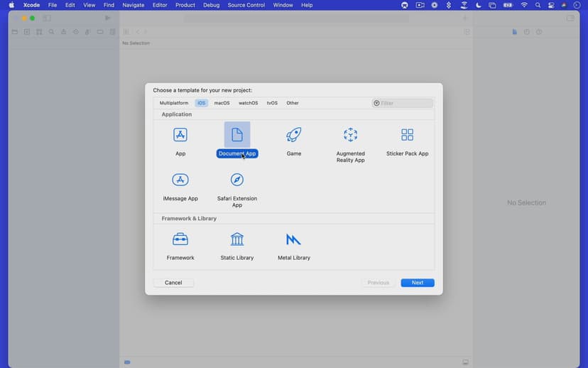Choose the Game template rocket icon

pos(294,135)
